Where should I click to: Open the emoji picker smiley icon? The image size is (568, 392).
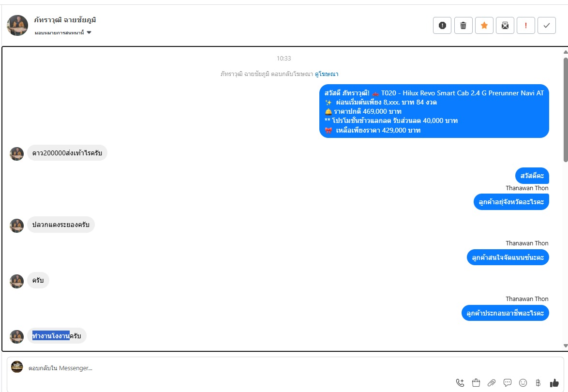[523, 383]
